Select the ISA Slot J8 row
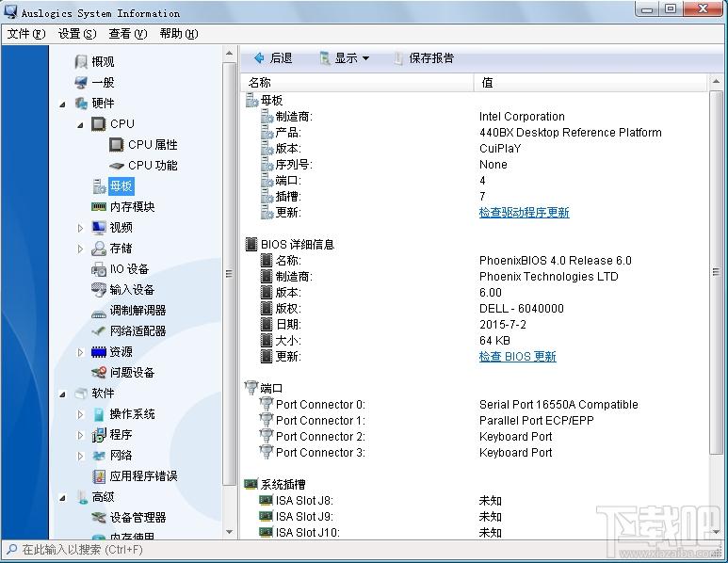 tap(476, 501)
